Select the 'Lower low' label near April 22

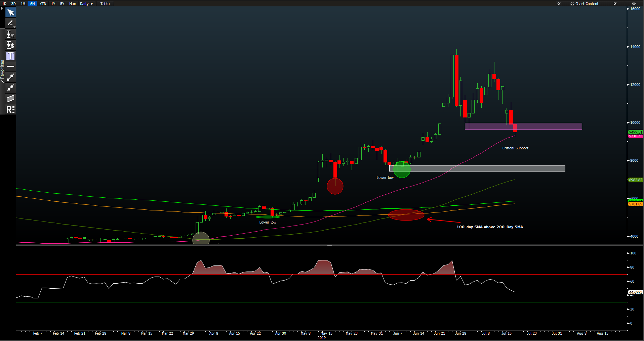pyautogui.click(x=268, y=222)
